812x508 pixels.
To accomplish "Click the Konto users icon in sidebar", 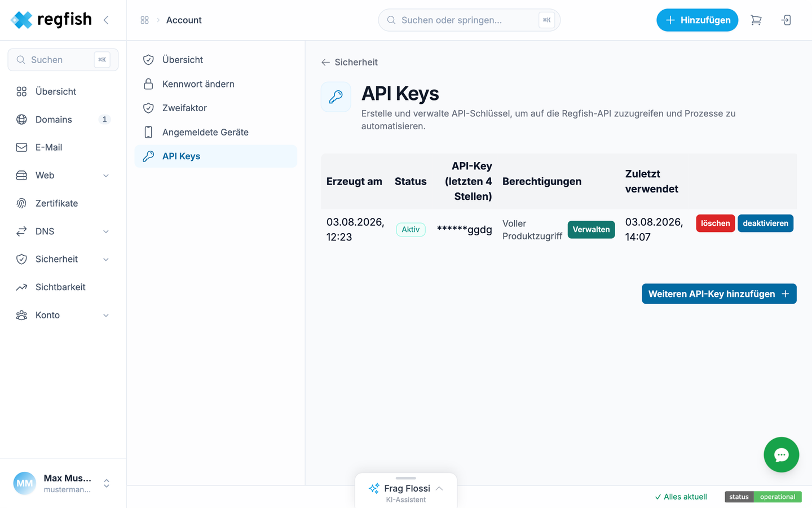I will click(x=21, y=315).
